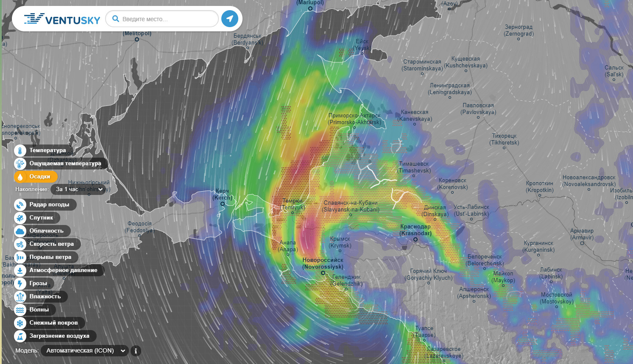This screenshot has width=633, height=364.
Task: Click the Кропоткин (Kropotkin) town label
Action: (x=540, y=186)
